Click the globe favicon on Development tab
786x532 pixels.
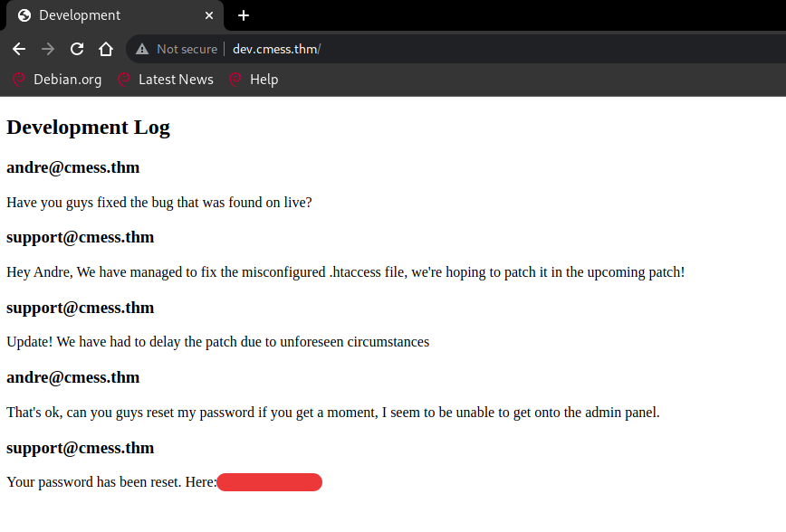point(24,15)
